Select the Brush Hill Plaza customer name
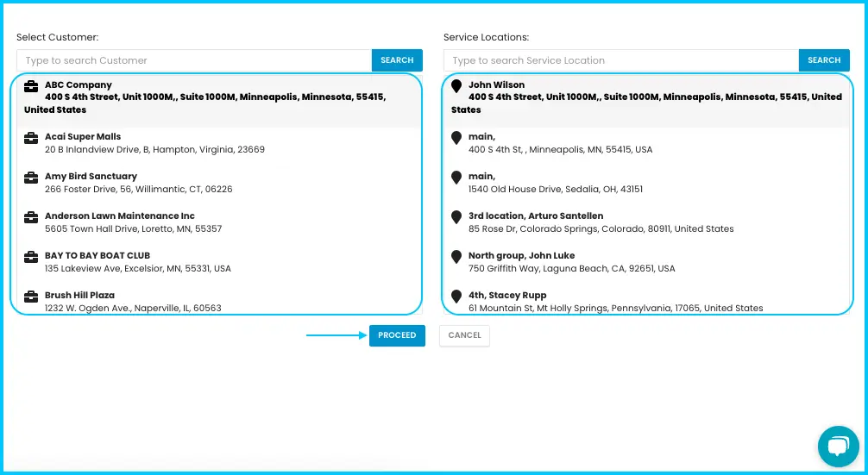 79,296
